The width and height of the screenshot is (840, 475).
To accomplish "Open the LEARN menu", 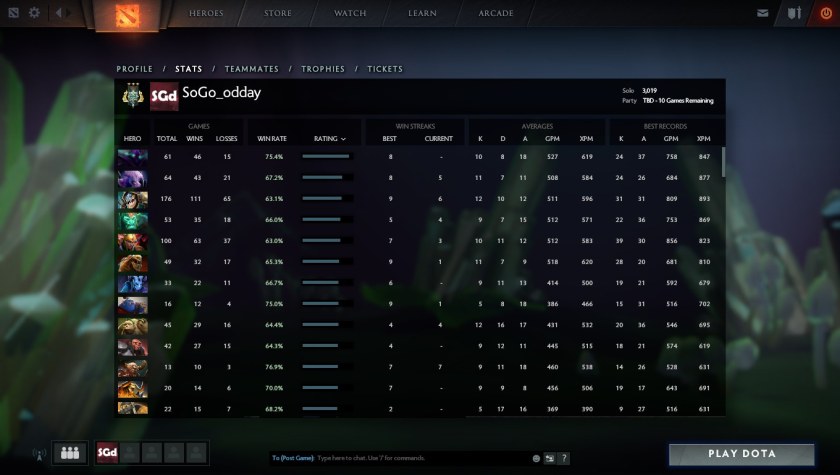I will (422, 13).
